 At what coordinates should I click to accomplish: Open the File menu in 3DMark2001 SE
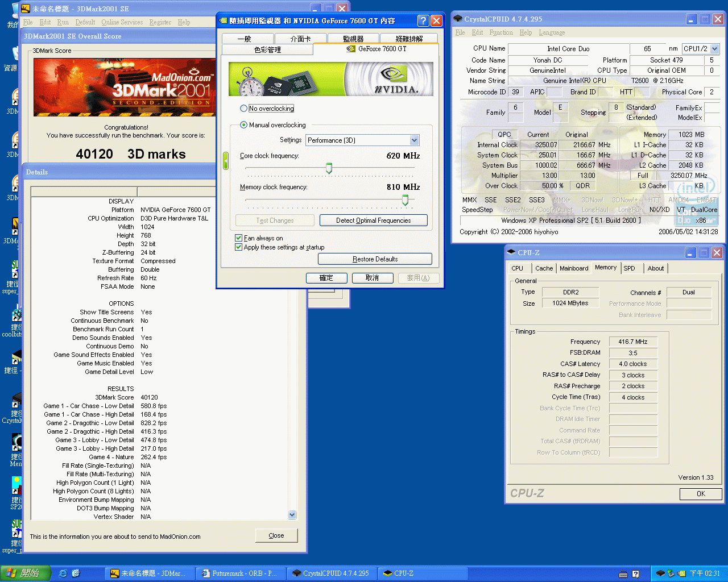28,22
